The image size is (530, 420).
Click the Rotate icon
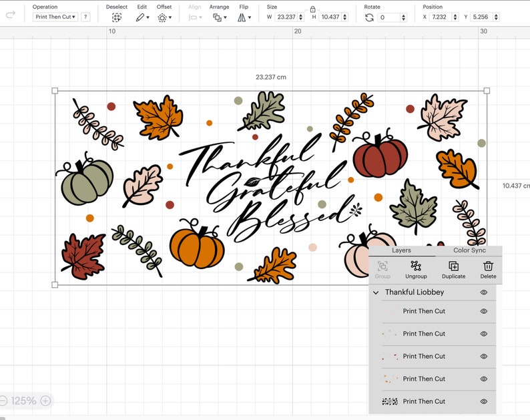pos(369,17)
